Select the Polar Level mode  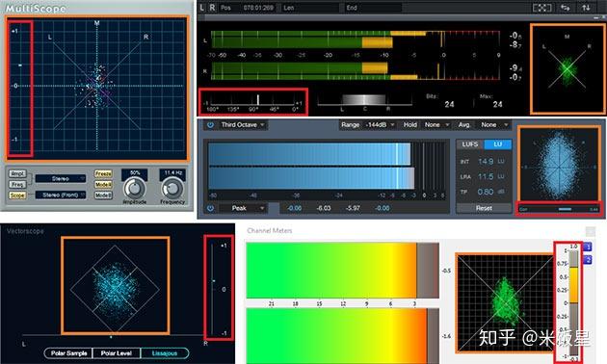click(117, 353)
